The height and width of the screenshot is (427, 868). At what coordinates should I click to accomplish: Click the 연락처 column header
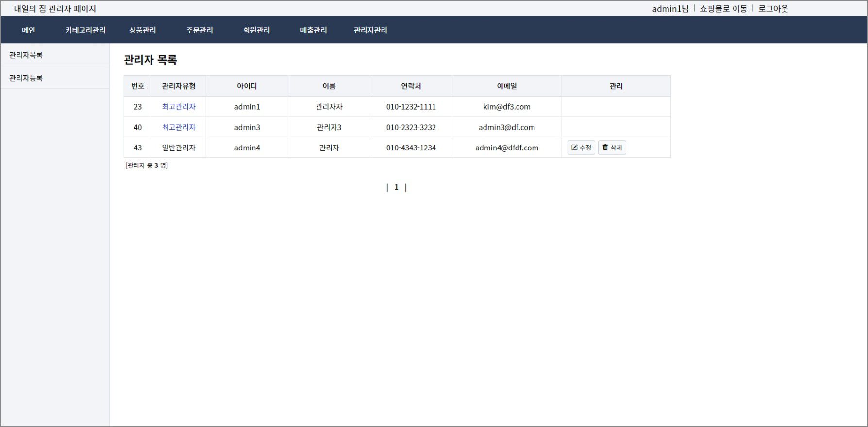[411, 86]
